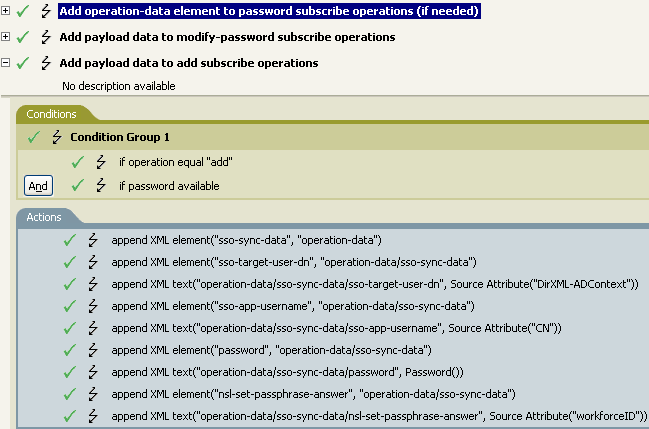
Task: Click trace icon of modify-password payload rule
Action: tap(46, 37)
